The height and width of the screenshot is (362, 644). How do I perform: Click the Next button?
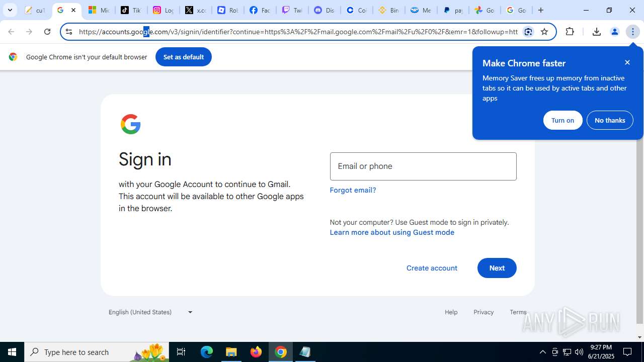click(497, 268)
